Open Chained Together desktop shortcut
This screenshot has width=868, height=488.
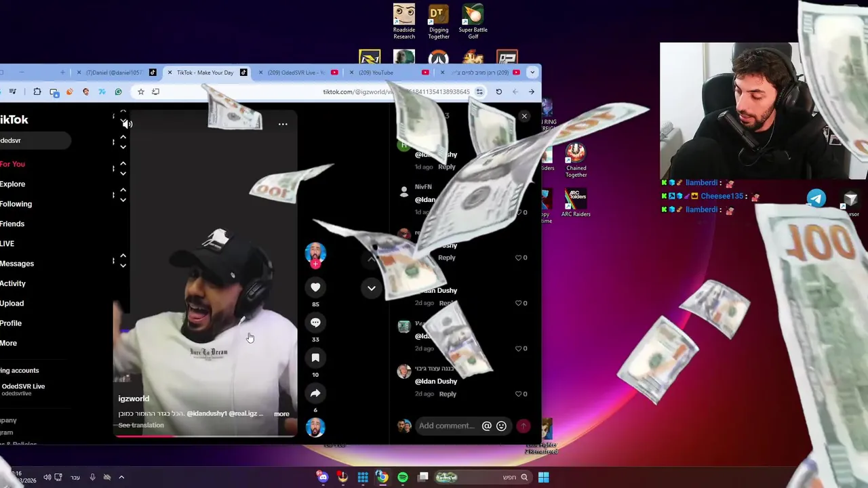(x=576, y=161)
